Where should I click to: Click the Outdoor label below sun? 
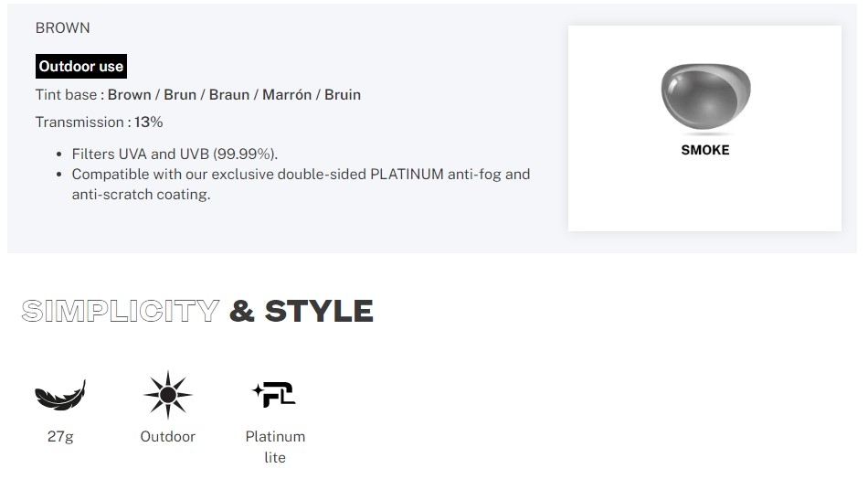(x=168, y=436)
